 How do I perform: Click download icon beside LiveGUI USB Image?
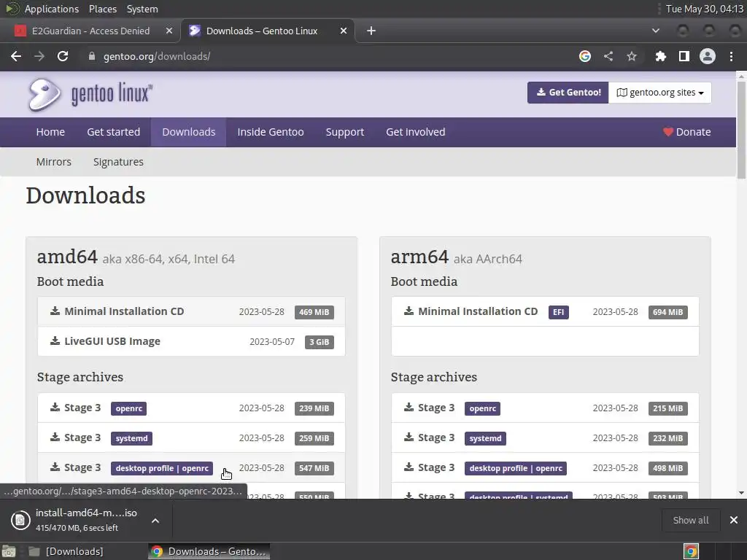[55, 341]
